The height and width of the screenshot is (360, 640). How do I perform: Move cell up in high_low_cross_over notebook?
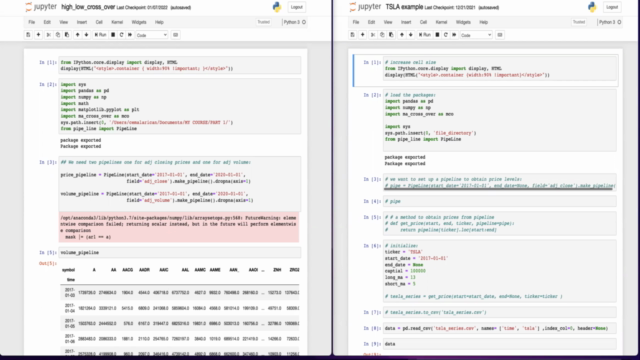(77, 35)
